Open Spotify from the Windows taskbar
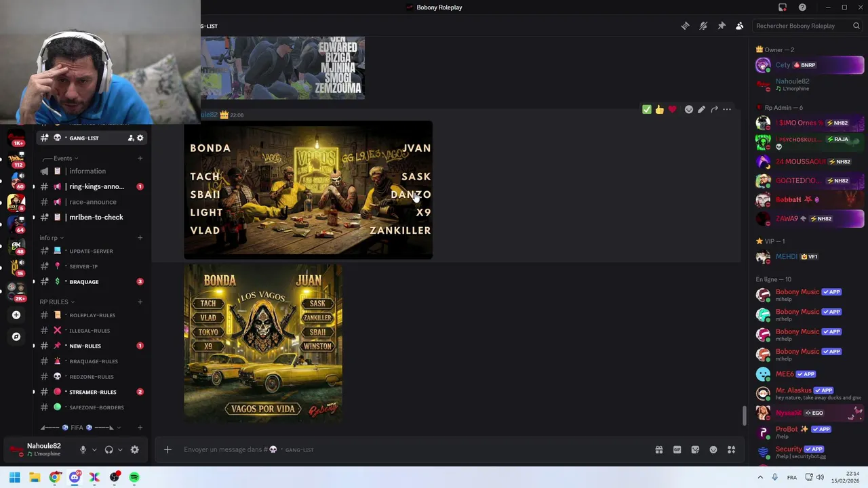This screenshot has width=868, height=488. coord(134,477)
